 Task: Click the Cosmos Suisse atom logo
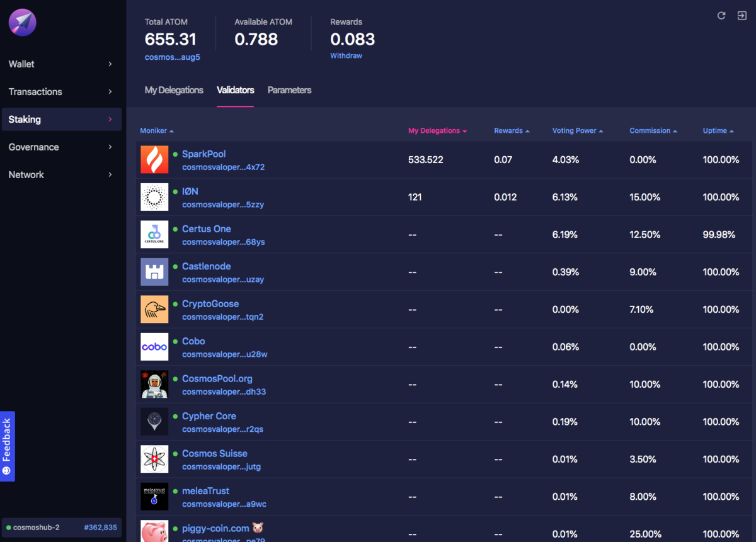click(x=154, y=460)
